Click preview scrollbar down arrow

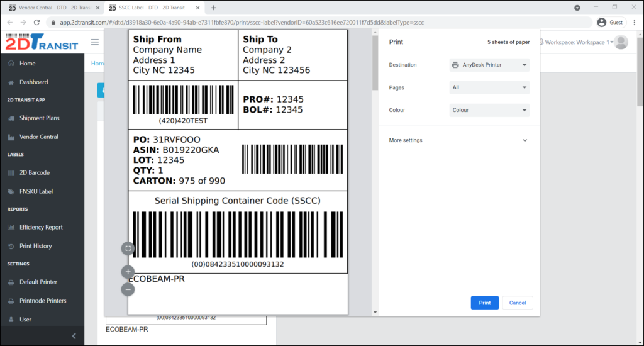click(x=375, y=312)
